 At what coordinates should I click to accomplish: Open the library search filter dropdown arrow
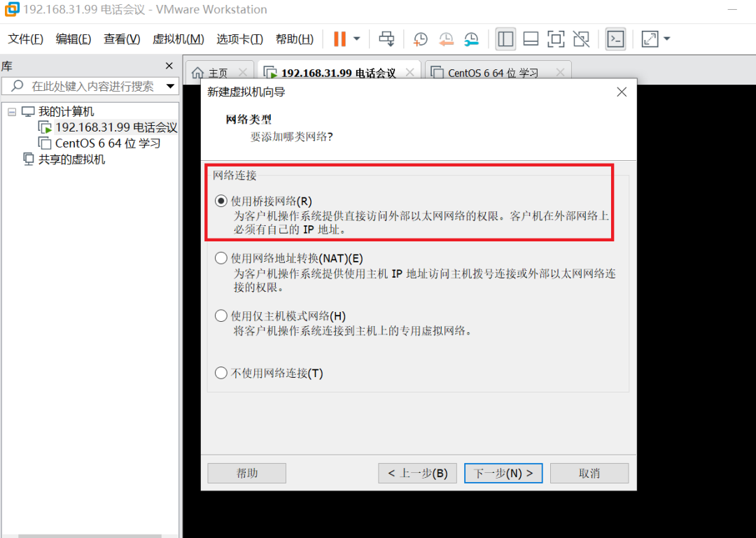coord(170,86)
